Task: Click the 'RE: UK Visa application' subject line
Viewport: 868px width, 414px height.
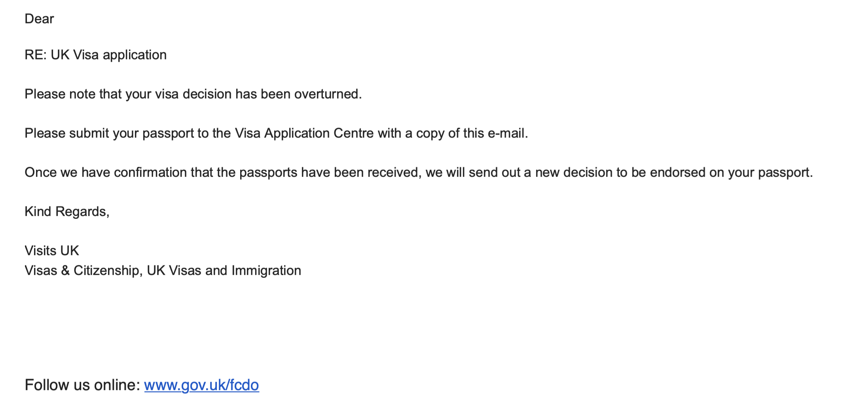Action: click(95, 55)
